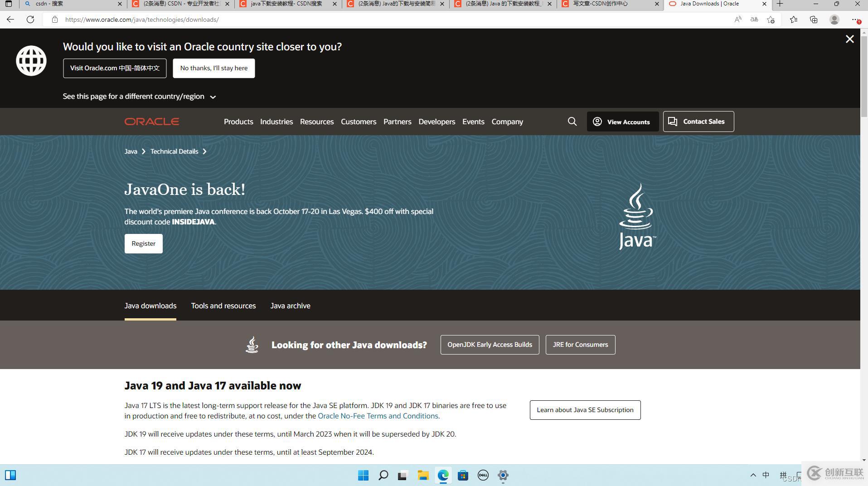Click the Microsoft Edge taskbar icon
Screen dimensions: 868x486
(x=443, y=475)
